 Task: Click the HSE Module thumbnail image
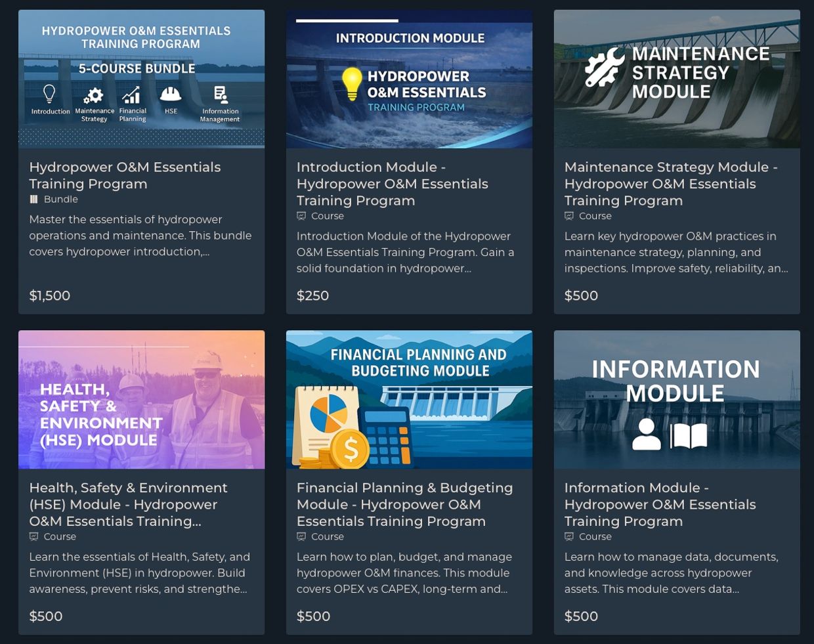tap(141, 399)
